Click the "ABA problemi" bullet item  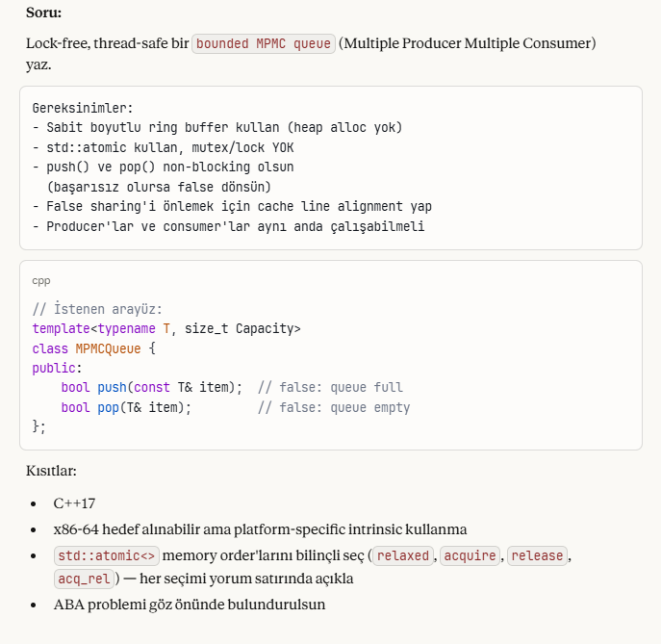190,605
